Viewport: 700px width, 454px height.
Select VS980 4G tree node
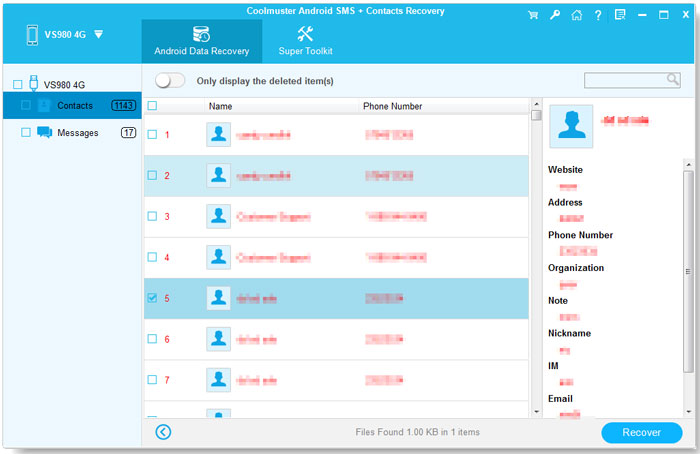(x=64, y=85)
